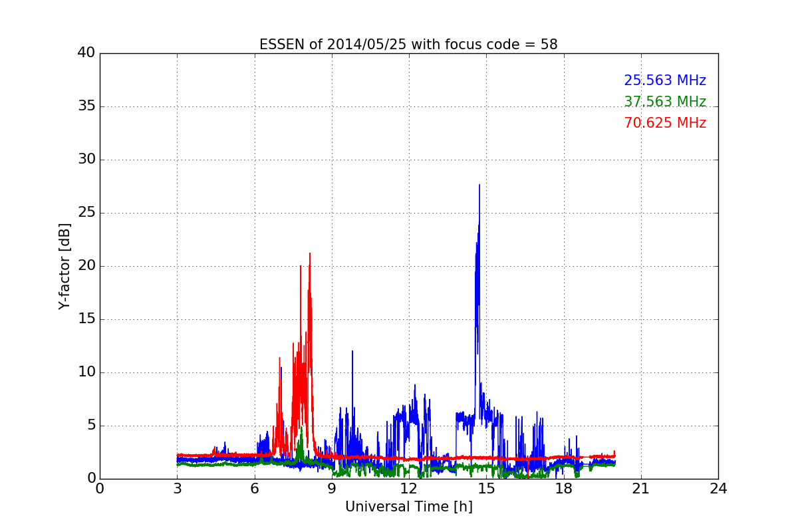Click x-axis tick label 12

(409, 489)
